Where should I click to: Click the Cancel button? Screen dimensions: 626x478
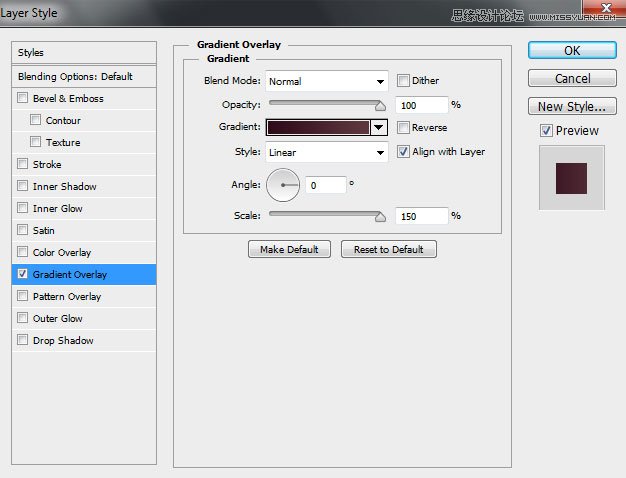572,78
